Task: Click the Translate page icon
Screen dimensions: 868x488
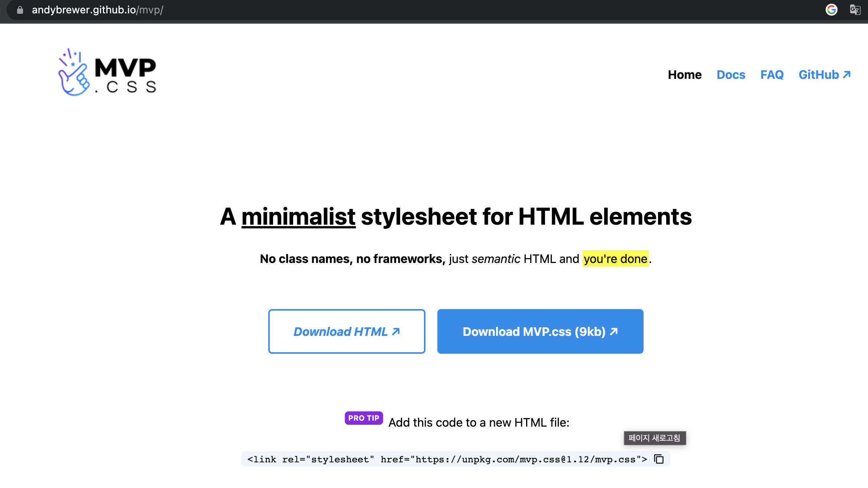Action: 855,10
